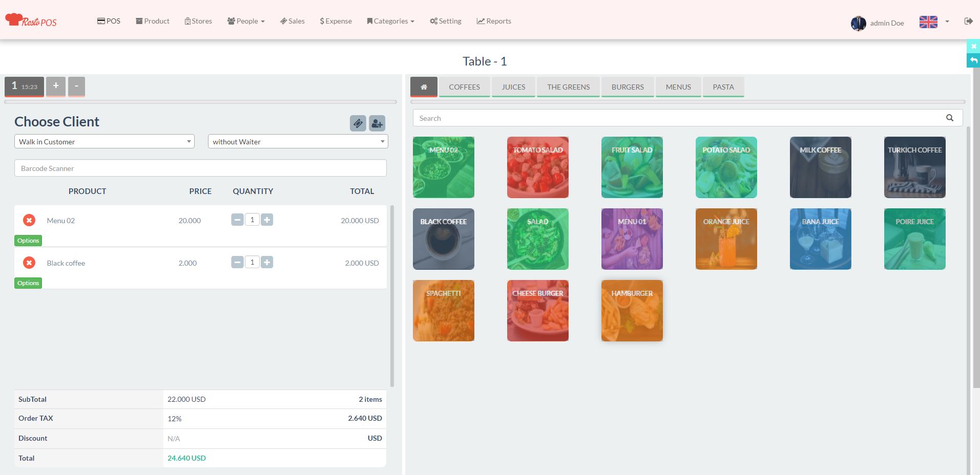Click the SALAD product tile
The width and height of the screenshot is (980, 475).
(538, 239)
